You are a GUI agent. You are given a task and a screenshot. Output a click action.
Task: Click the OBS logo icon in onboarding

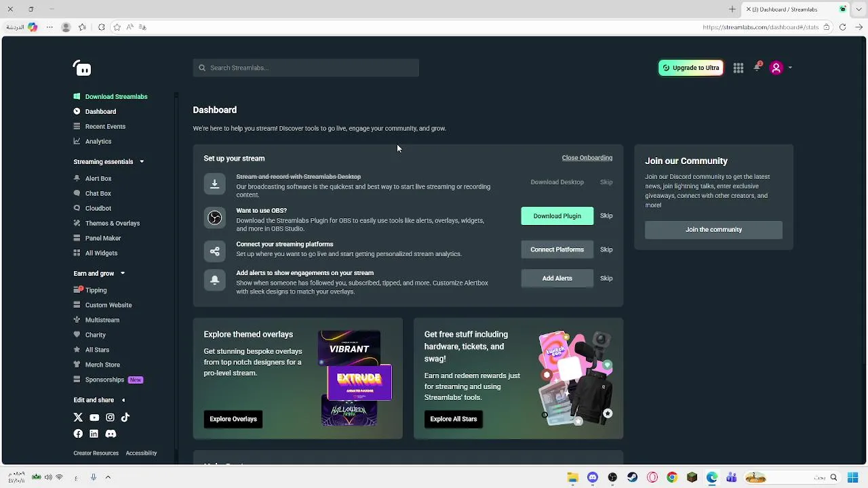tap(214, 218)
